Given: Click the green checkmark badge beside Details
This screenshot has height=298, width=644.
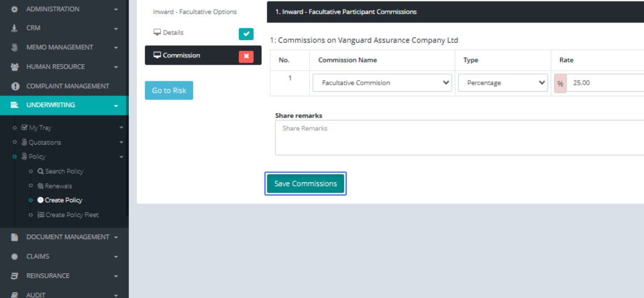Looking at the screenshot, I should [246, 34].
